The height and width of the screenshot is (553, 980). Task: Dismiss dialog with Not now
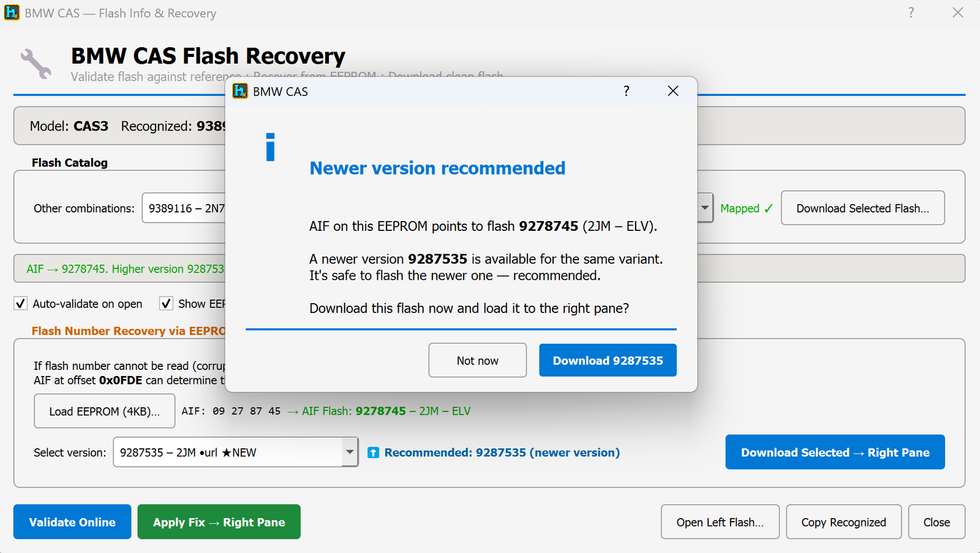pyautogui.click(x=477, y=360)
